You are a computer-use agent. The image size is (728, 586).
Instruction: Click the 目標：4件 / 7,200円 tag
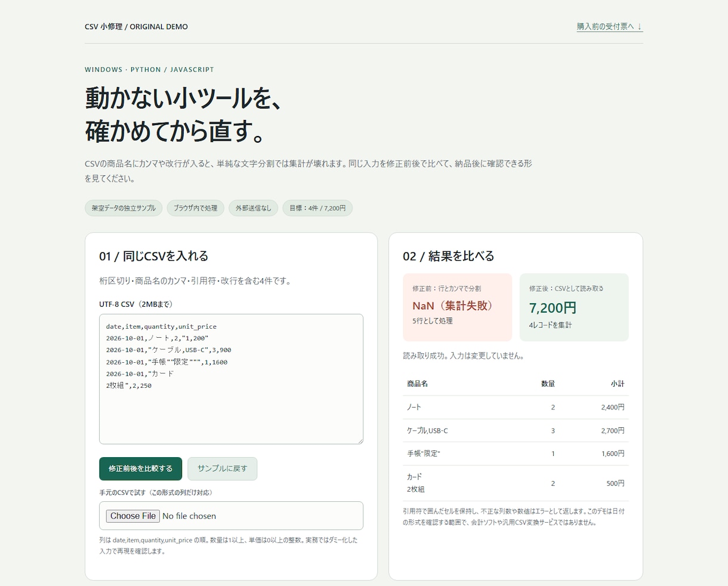tap(317, 208)
